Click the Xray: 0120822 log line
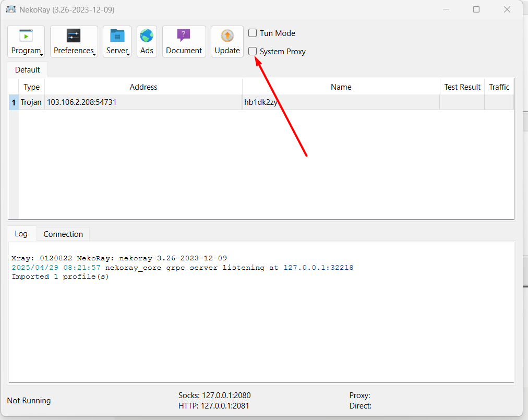Image resolution: width=528 pixels, height=420 pixels. tap(119, 258)
